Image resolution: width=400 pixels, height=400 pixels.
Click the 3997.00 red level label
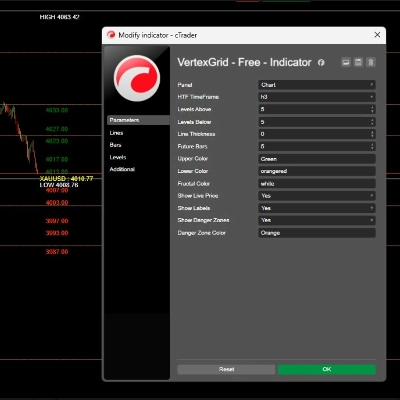pos(57,221)
